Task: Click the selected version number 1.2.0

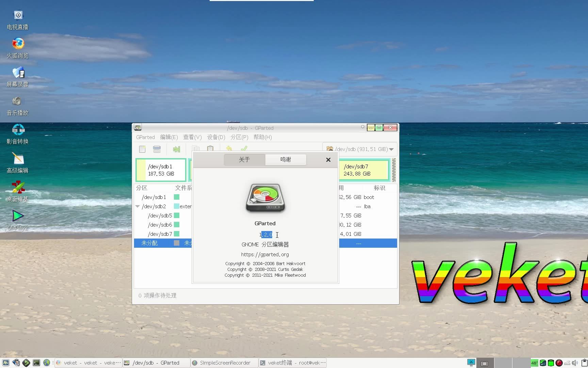Action: (266, 235)
